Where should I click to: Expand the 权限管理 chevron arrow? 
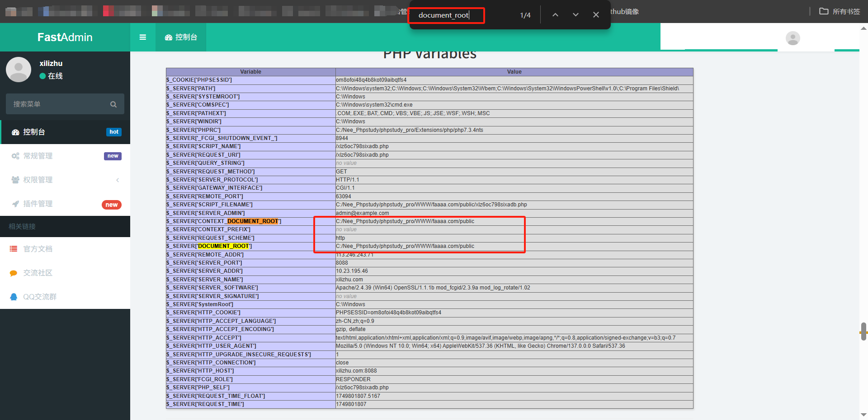(x=118, y=180)
